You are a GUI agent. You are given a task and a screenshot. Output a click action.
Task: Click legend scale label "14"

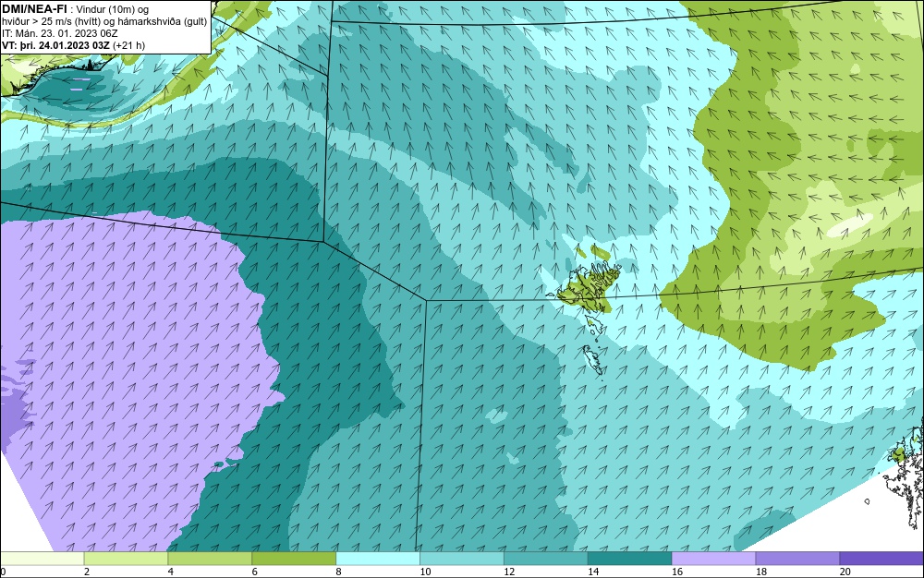(593, 572)
